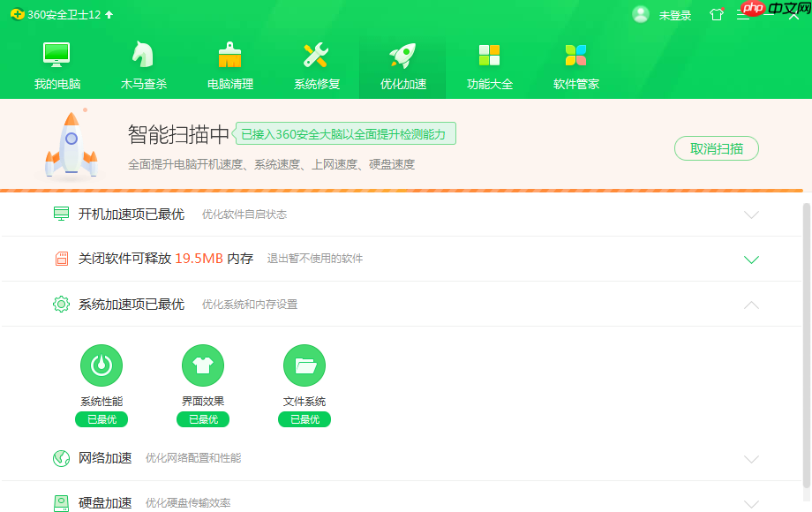Click the 19.5MB memory value
This screenshot has width=812, height=512.
[199, 259]
